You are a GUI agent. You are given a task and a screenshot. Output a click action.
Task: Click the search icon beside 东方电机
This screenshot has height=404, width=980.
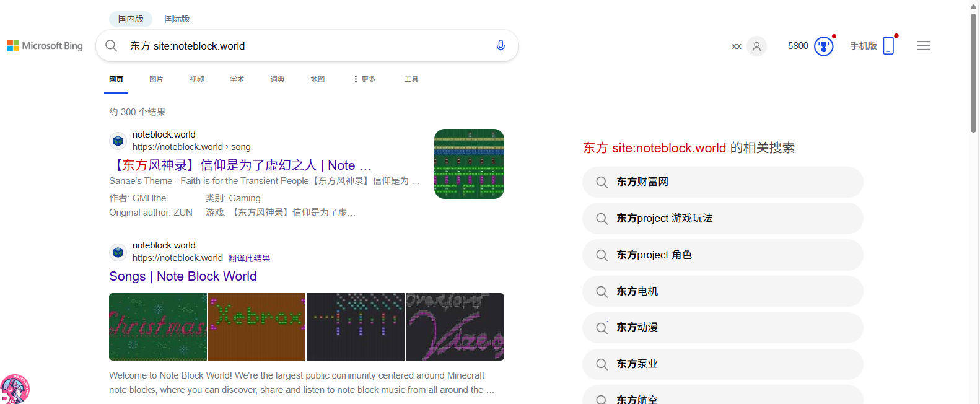(602, 292)
